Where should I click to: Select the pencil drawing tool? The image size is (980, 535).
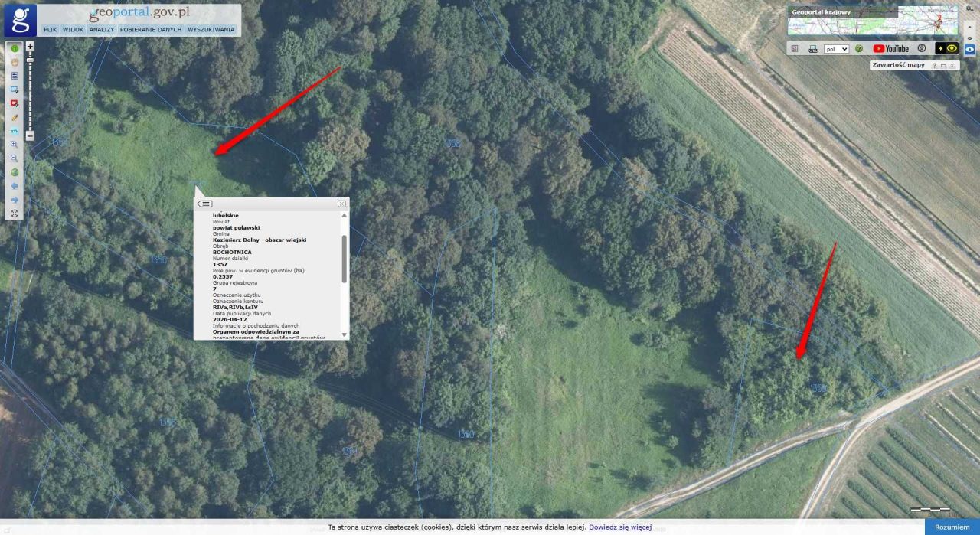tap(15, 117)
